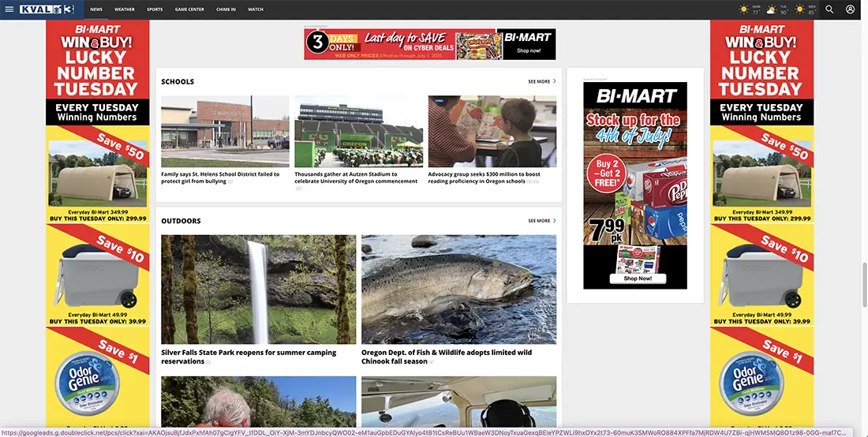Open the Chime In menu item

226,9
